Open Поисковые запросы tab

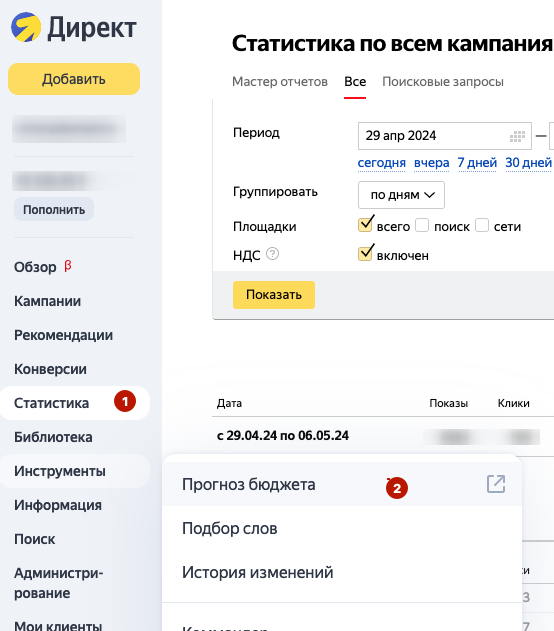pos(443,82)
